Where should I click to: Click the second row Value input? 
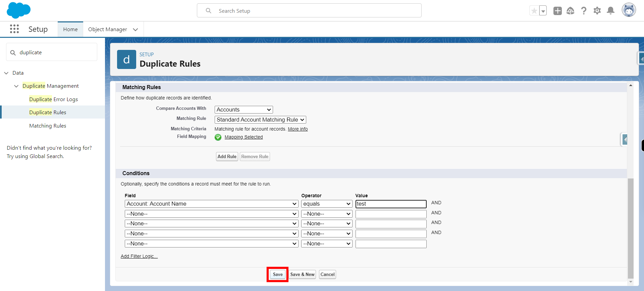tap(391, 214)
